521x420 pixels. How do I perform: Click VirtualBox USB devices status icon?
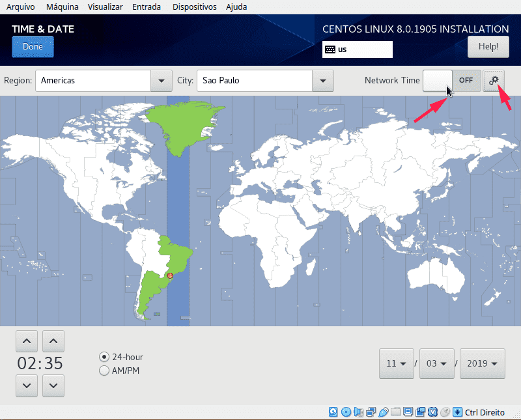click(x=383, y=412)
